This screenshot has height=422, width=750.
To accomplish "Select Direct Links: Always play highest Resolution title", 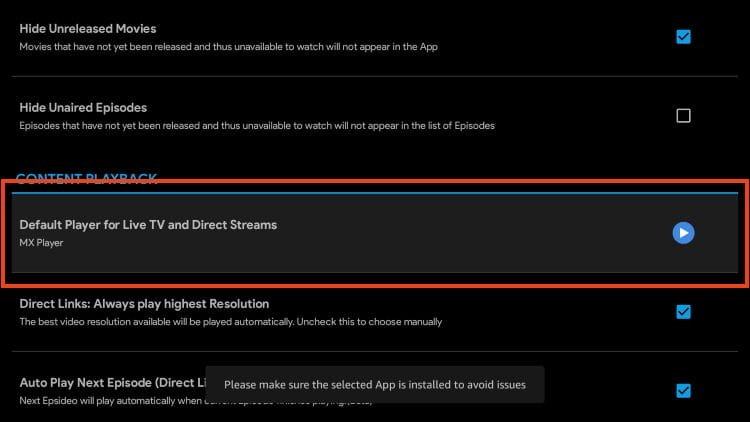I will (x=144, y=304).
